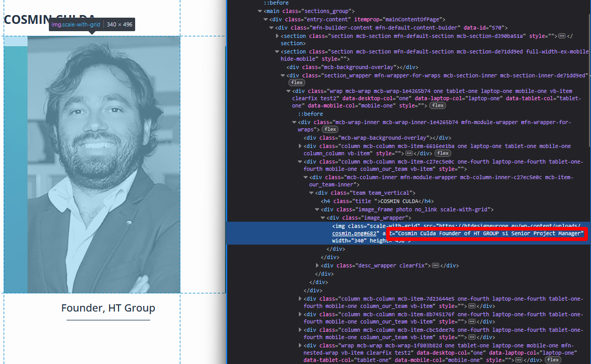The height and width of the screenshot is (364, 591).
Task: Toggle flex badge on section_wrapper div
Action: click(x=297, y=83)
